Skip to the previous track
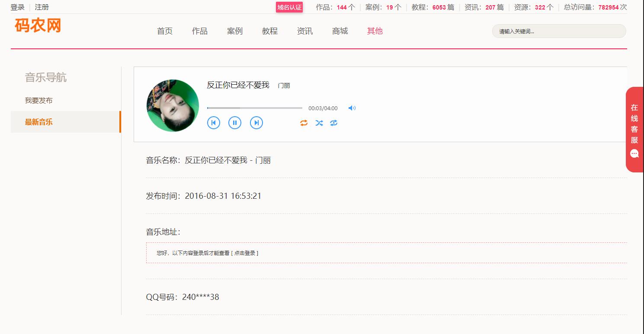The width and height of the screenshot is (644, 334). [213, 123]
